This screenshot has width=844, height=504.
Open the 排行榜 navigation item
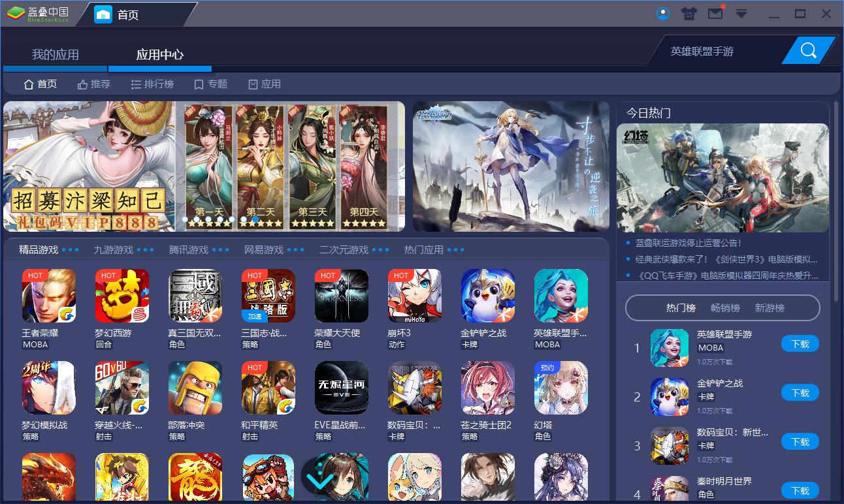point(152,84)
